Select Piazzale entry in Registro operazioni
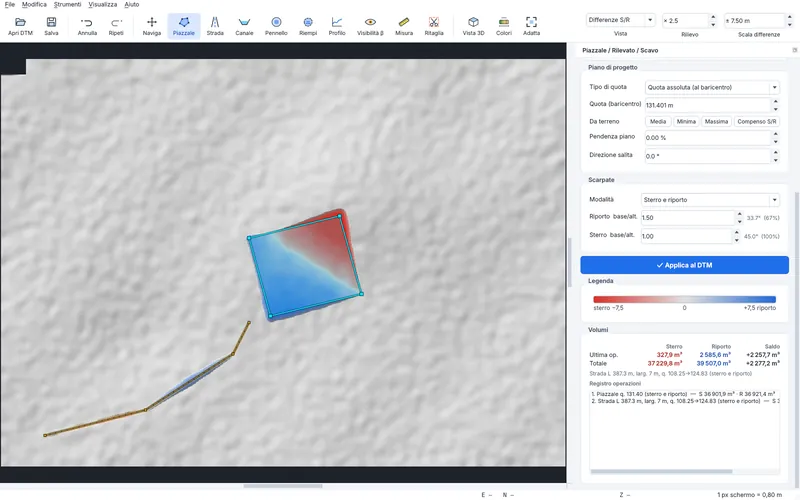Image resolution: width=800 pixels, height=500 pixels. pyautogui.click(x=684, y=394)
